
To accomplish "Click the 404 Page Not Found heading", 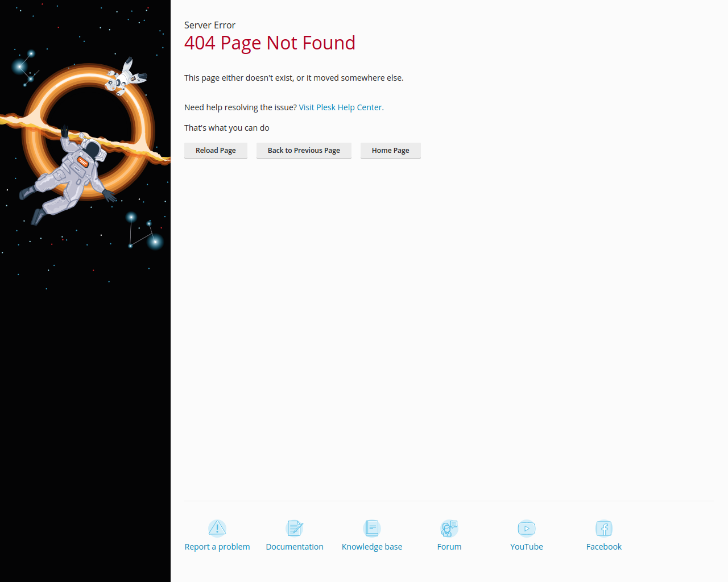I will pyautogui.click(x=270, y=43).
